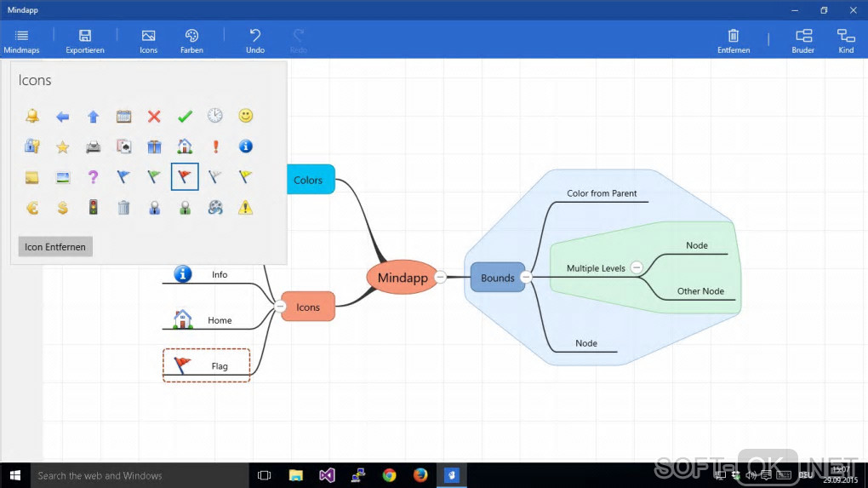Screen dimensions: 868x488
Task: Open the Mindmaps menu
Action: (21, 41)
